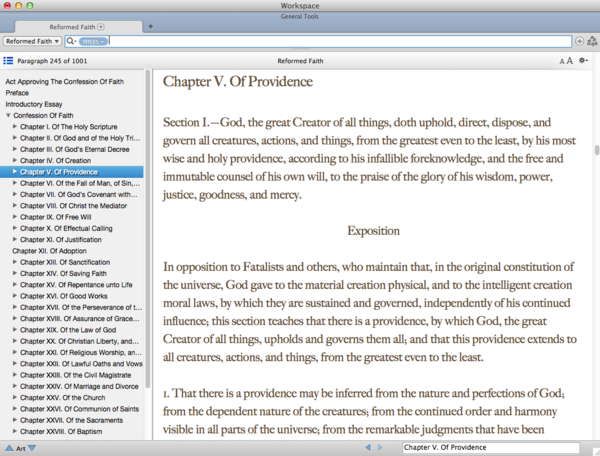Select Chapter XIII. Of Sanctification

(65, 262)
